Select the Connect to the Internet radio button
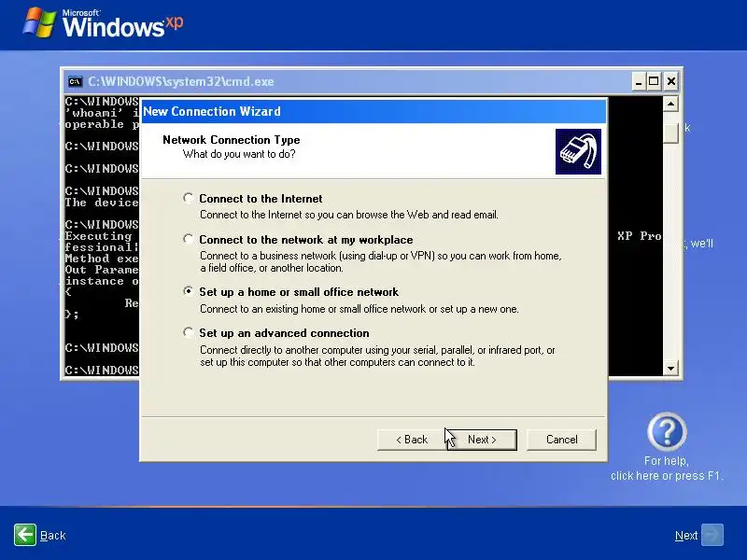The height and width of the screenshot is (560, 747). [189, 198]
